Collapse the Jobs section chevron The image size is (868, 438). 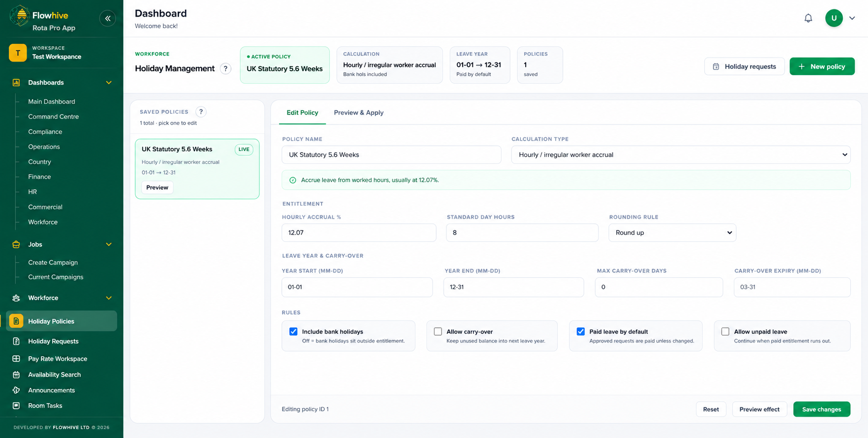pos(109,244)
